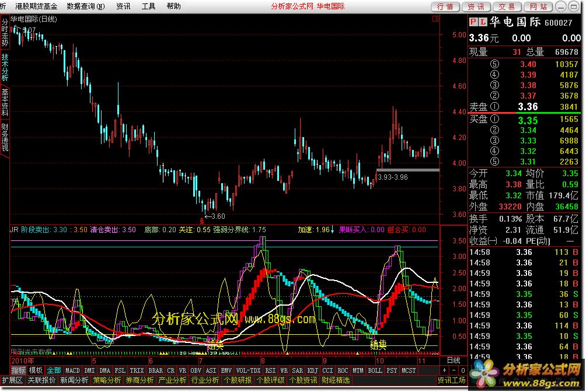Click the 3.93-3.96 gap label
The width and height of the screenshot is (586, 392).
pyautogui.click(x=393, y=177)
